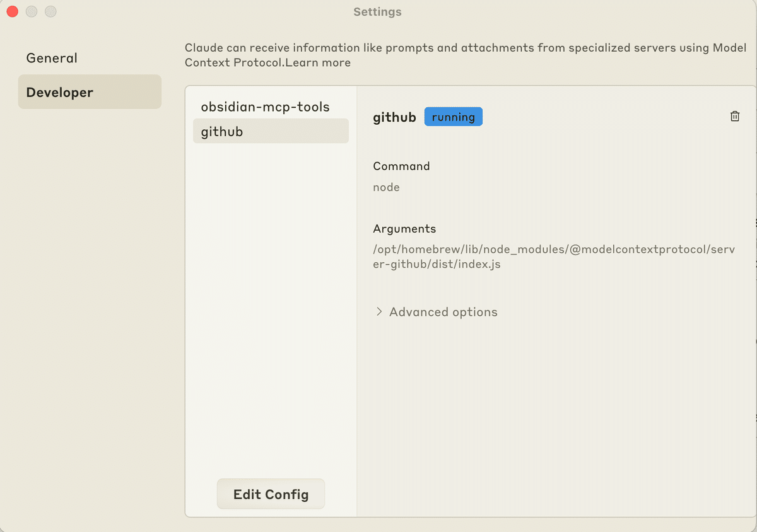757x532 pixels.
Task: Switch to the Developer settings tab
Action: point(59,91)
